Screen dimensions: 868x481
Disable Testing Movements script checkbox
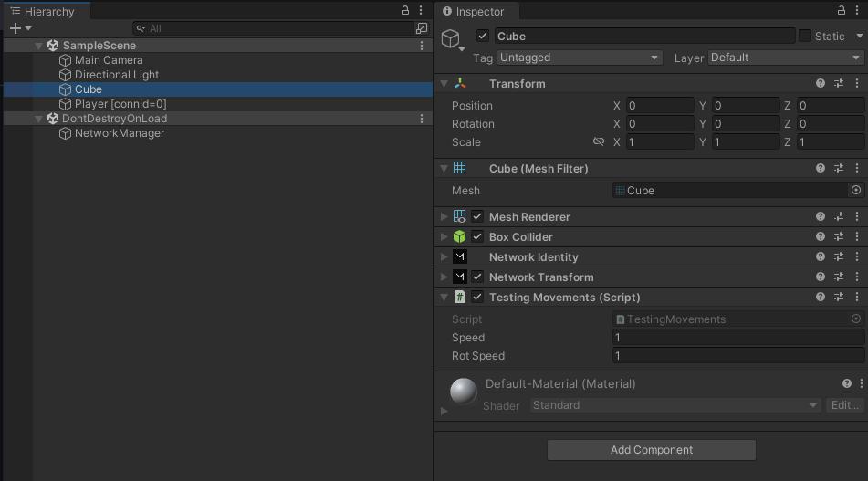[477, 297]
